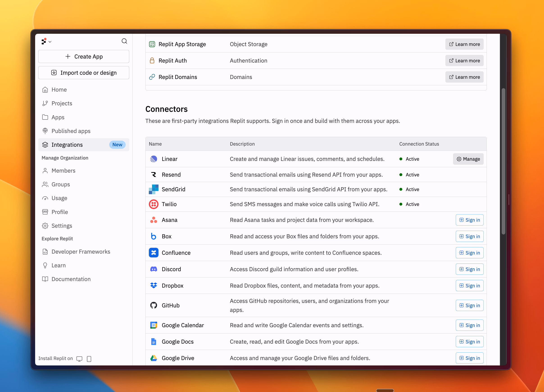Click the Twilio logo icon

click(x=154, y=204)
